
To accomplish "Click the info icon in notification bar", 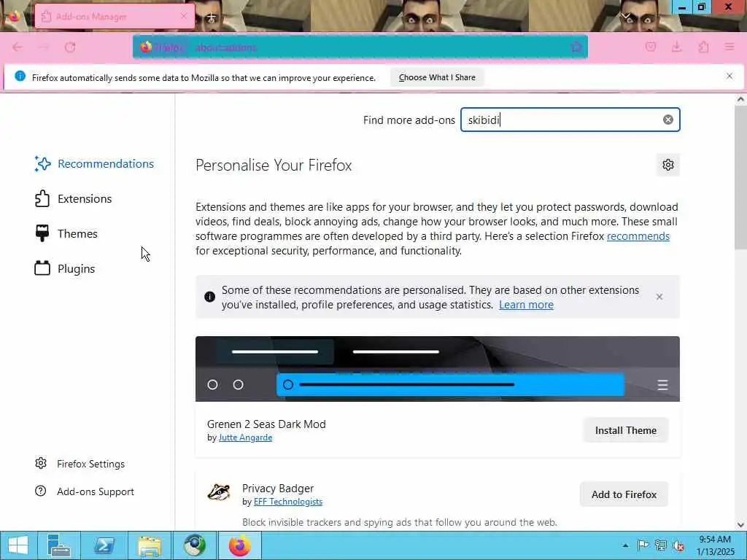I will click(x=20, y=76).
